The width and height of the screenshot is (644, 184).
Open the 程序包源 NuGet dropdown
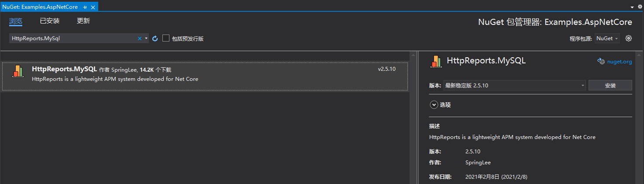pos(607,38)
